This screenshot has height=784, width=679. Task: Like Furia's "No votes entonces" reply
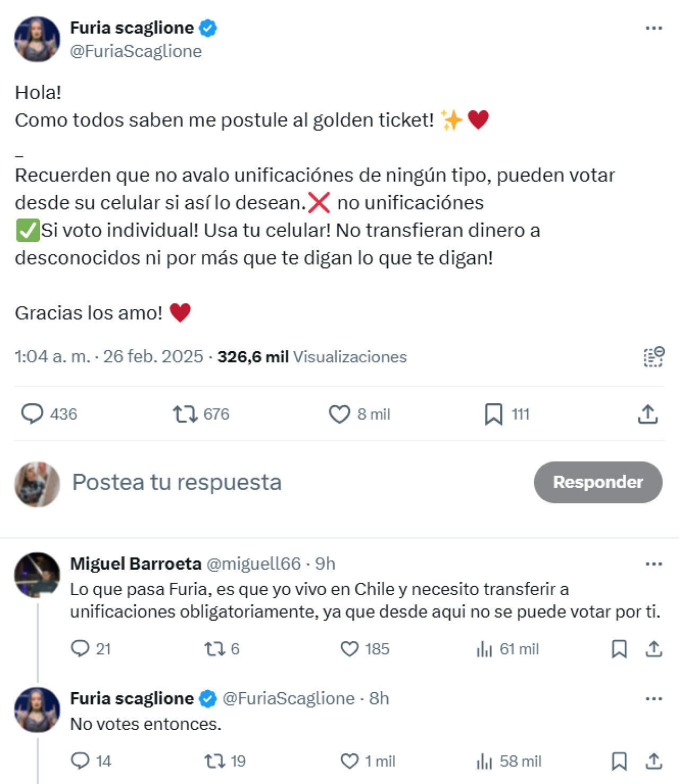pyautogui.click(x=350, y=761)
